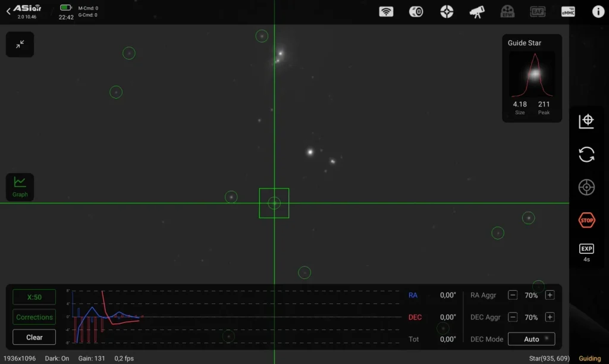609x364 pixels.
Task: Clear the guiding graph data
Action: click(34, 337)
